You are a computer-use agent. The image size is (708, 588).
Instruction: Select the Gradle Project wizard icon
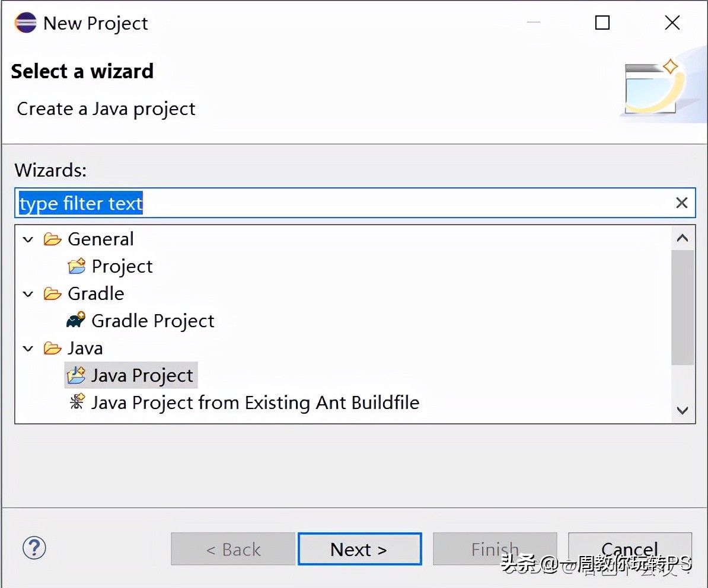pos(76,319)
